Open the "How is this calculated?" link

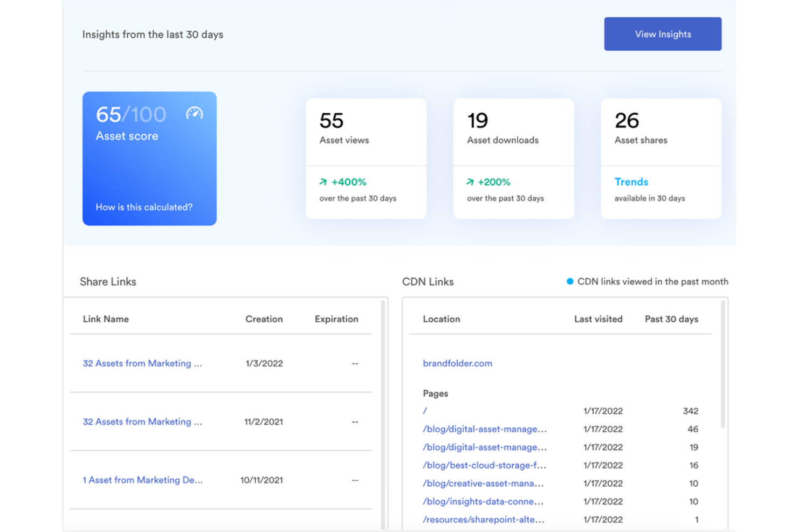coord(144,207)
